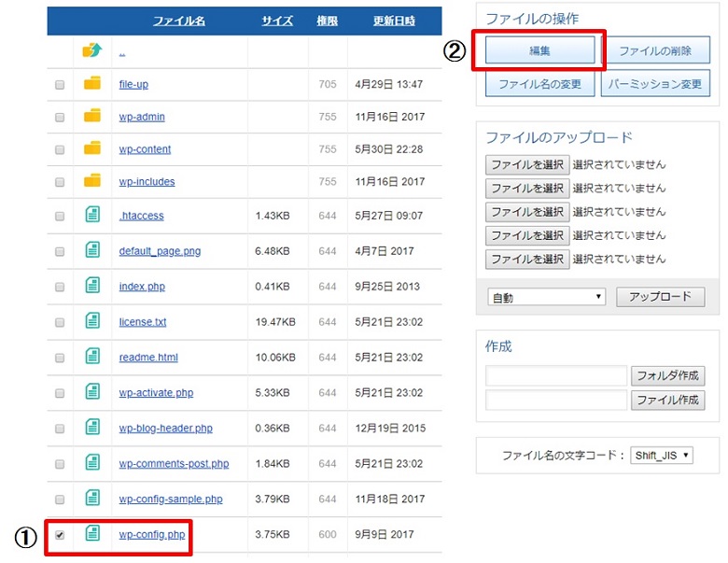
Task: Click the ファイル名の変更 button
Action: click(540, 84)
